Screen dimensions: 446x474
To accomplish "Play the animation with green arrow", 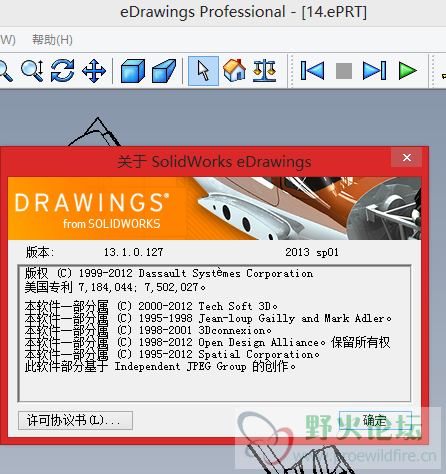I will [x=407, y=71].
